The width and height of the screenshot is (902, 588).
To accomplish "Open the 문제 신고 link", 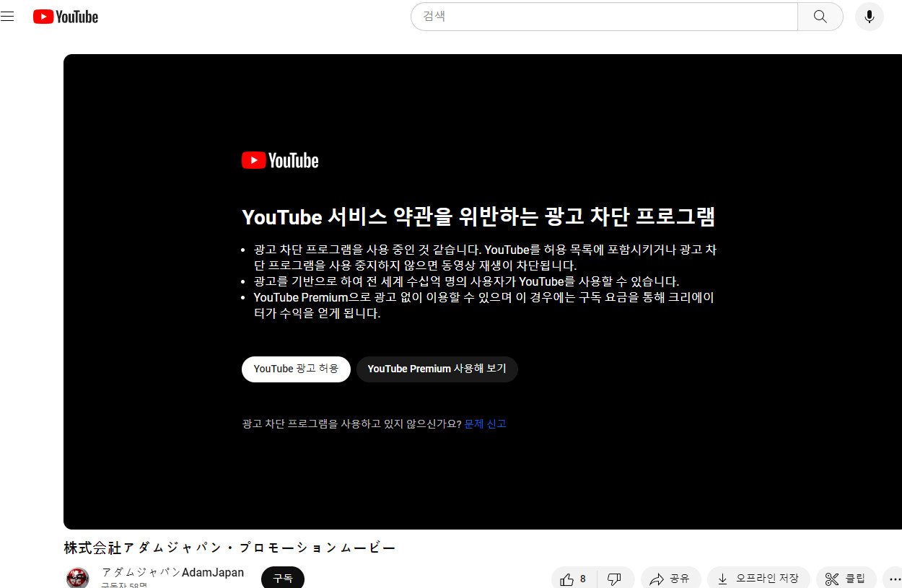I will pos(485,424).
